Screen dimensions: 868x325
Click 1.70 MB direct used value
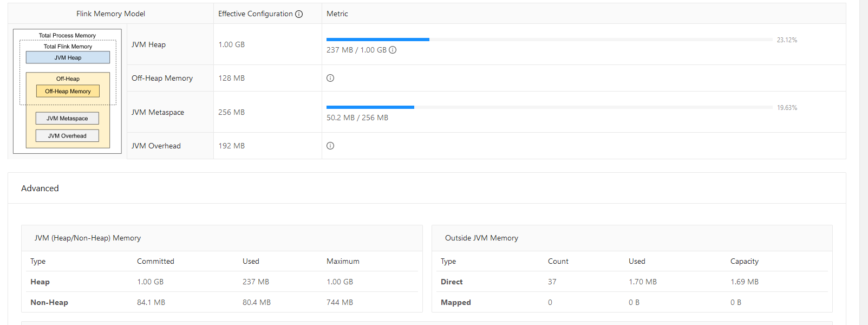point(643,282)
